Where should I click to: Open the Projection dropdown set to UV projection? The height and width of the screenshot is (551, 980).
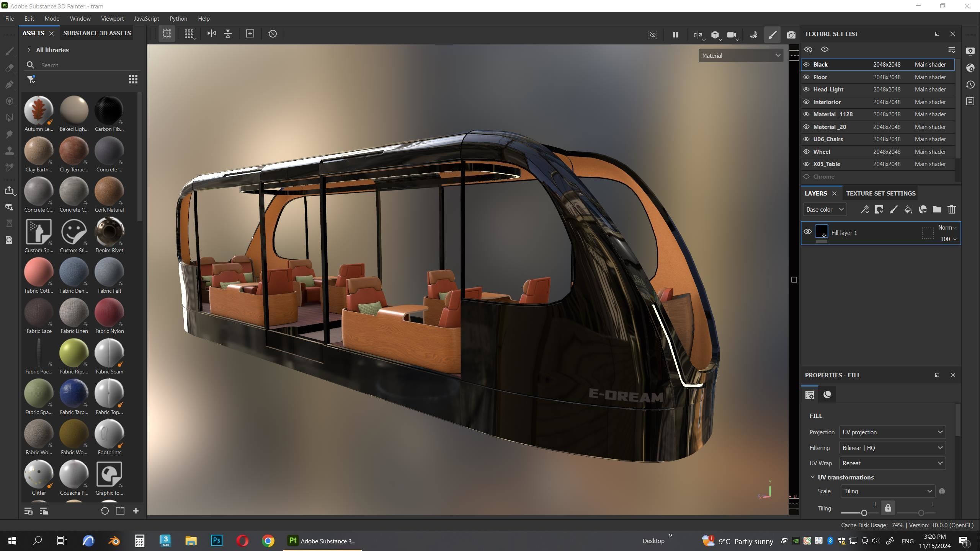(x=892, y=432)
